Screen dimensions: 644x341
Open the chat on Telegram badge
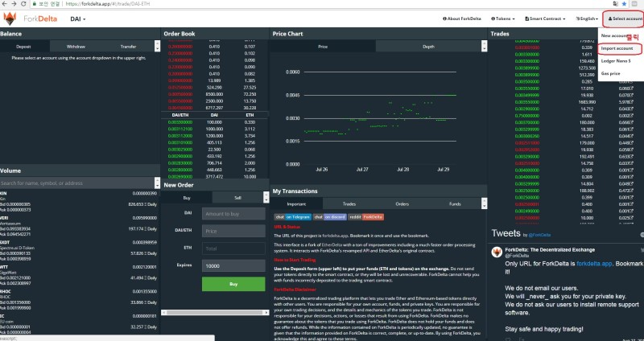pos(292,217)
